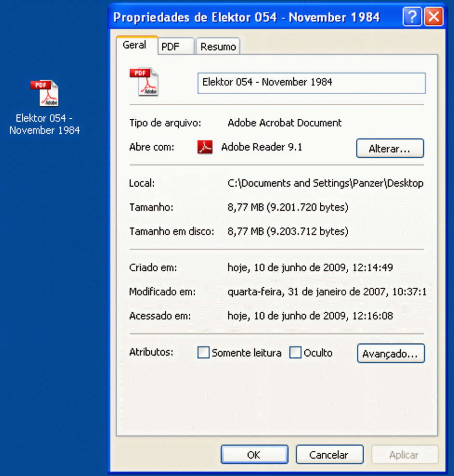Open the Avançado... attributes button
This screenshot has width=454, height=476.
391,353
